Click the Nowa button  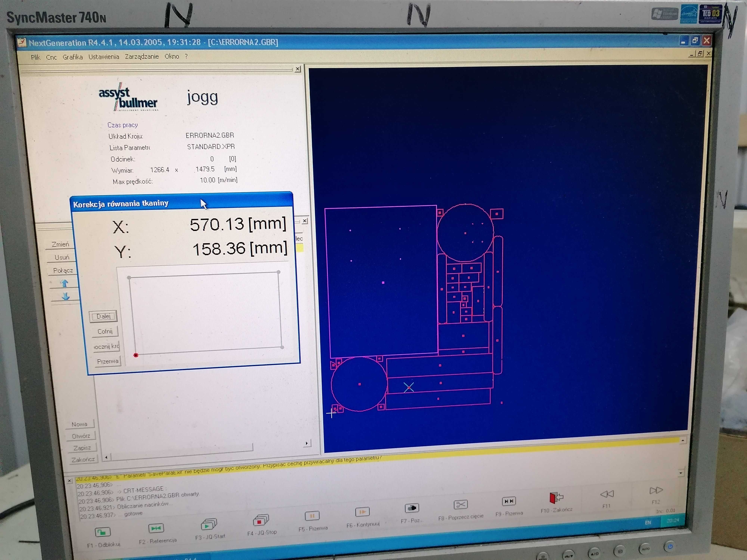tap(79, 424)
